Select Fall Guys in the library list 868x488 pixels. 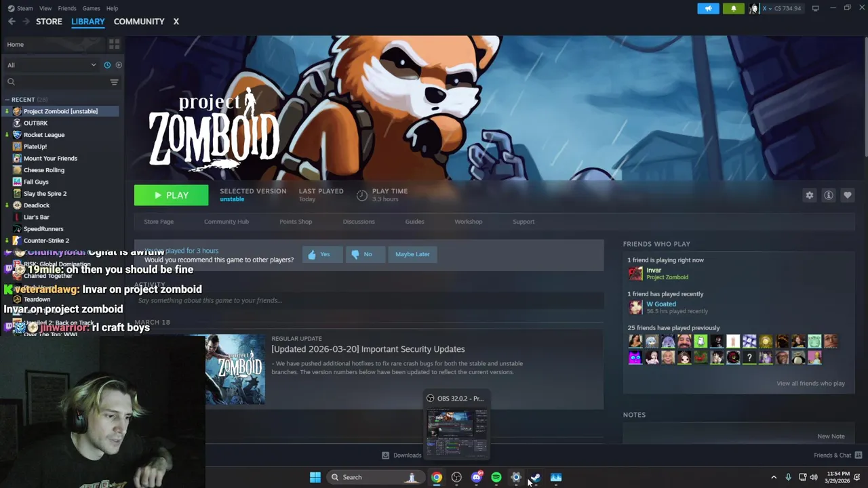(36, 182)
